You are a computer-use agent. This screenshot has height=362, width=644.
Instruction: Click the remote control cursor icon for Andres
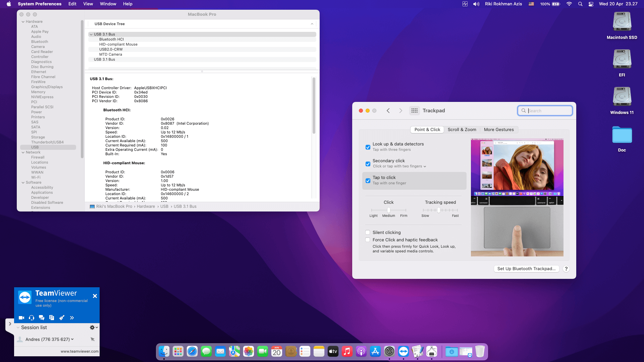(93, 339)
